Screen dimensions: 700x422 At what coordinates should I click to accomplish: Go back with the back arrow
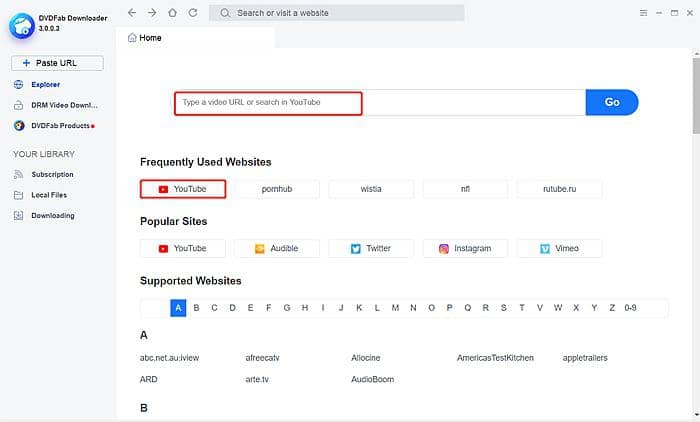tap(132, 13)
